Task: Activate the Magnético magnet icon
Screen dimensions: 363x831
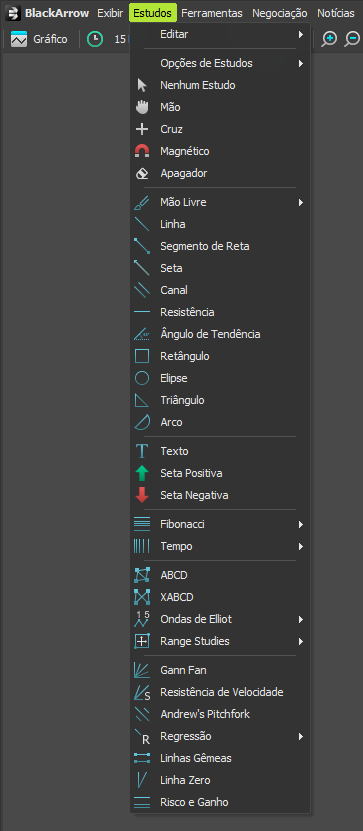Action: [x=141, y=152]
